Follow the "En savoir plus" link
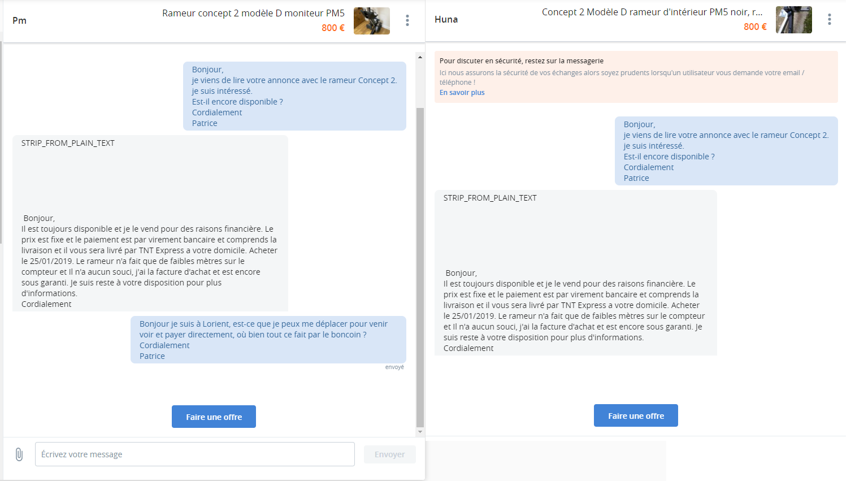Image resolution: width=868 pixels, height=481 pixels. tap(462, 93)
